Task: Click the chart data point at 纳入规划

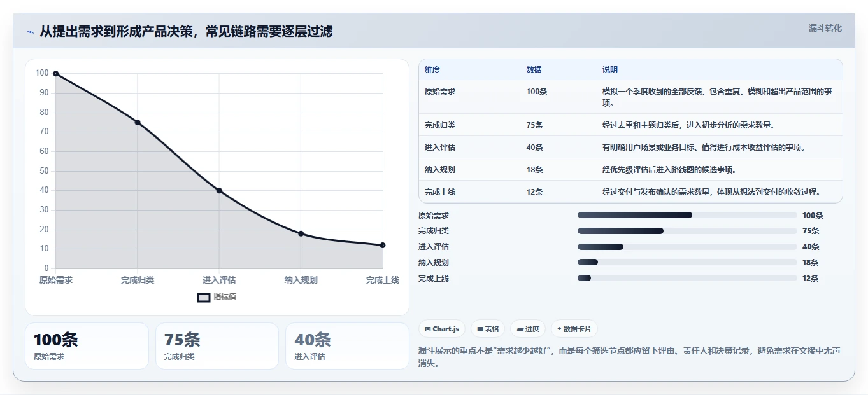Action: tap(301, 233)
